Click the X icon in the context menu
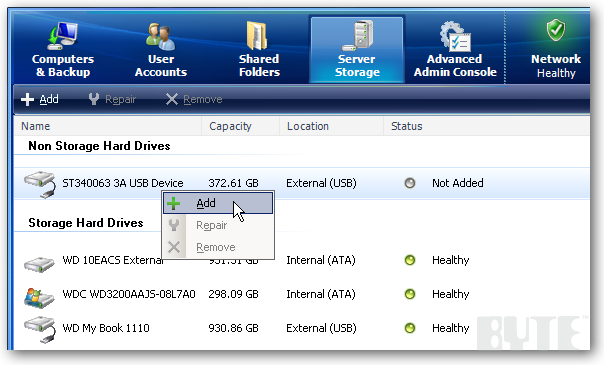 pos(174,247)
